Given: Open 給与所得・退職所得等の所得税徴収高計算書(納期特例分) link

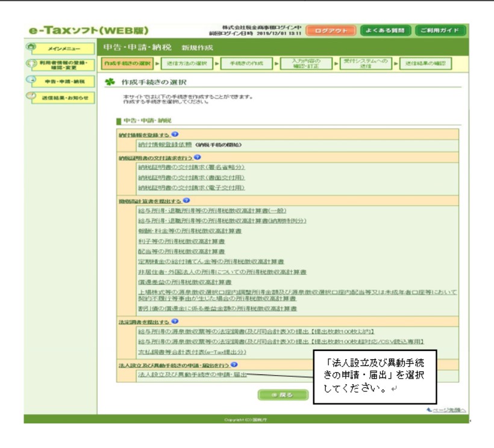Looking at the screenshot, I should [x=222, y=221].
